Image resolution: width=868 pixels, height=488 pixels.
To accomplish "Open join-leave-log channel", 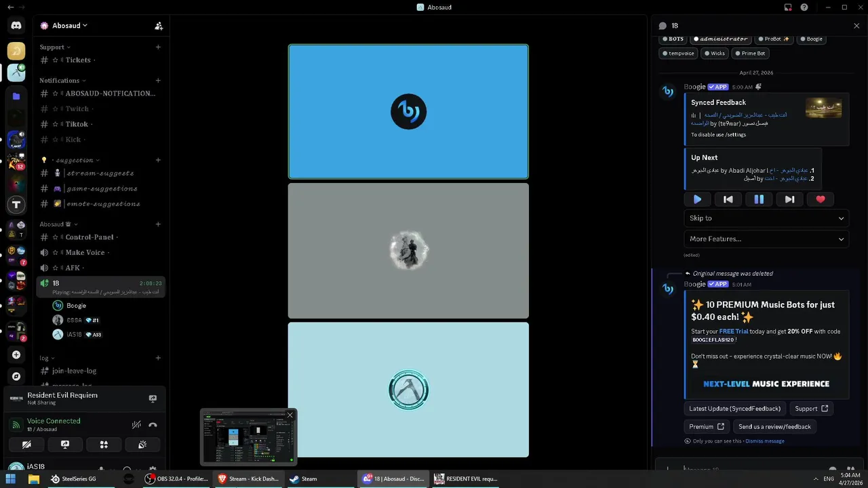I will click(x=100, y=371).
